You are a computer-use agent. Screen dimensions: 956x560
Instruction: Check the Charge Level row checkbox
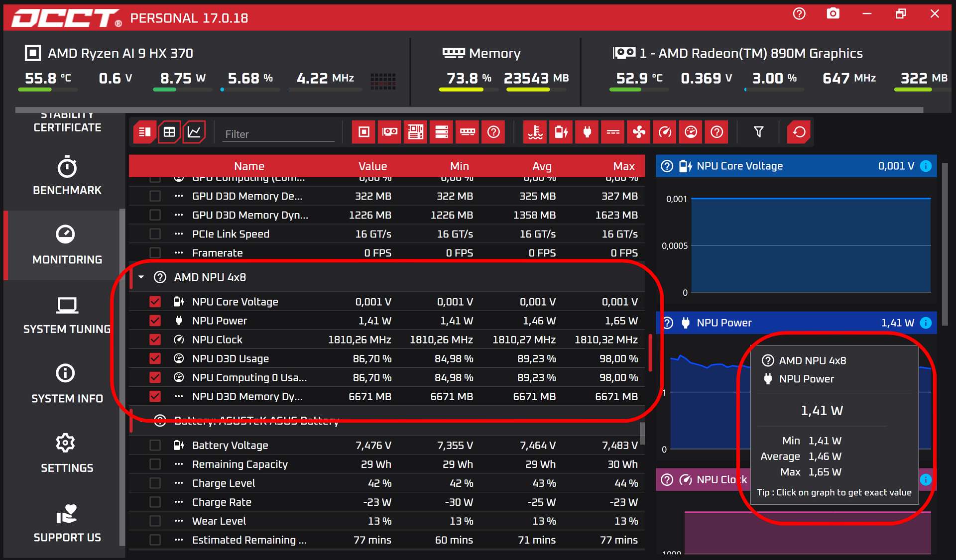[155, 483]
